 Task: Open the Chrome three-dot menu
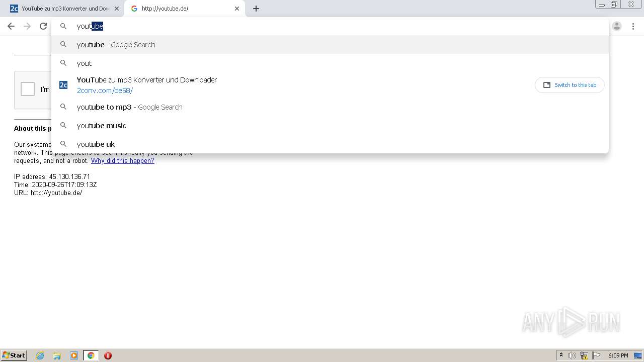(x=633, y=26)
